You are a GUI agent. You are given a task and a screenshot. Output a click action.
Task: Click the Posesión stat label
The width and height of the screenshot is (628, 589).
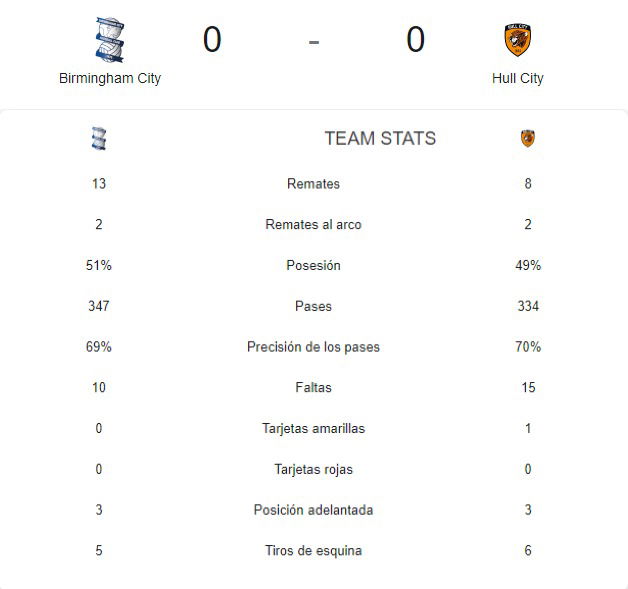click(x=313, y=265)
